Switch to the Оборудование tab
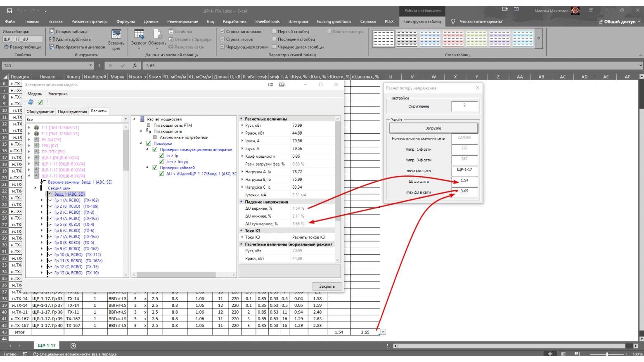 tap(40, 111)
